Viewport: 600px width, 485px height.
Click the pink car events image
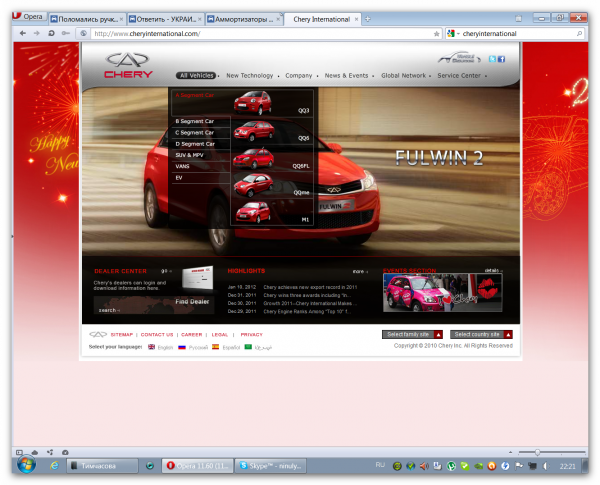point(442,293)
